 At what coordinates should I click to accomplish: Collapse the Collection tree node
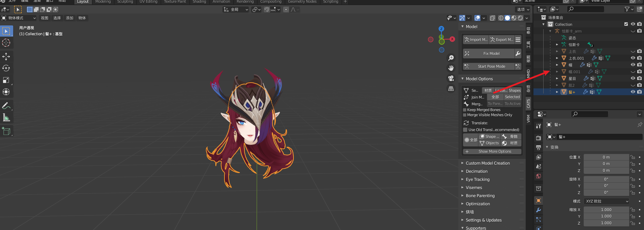544,24
